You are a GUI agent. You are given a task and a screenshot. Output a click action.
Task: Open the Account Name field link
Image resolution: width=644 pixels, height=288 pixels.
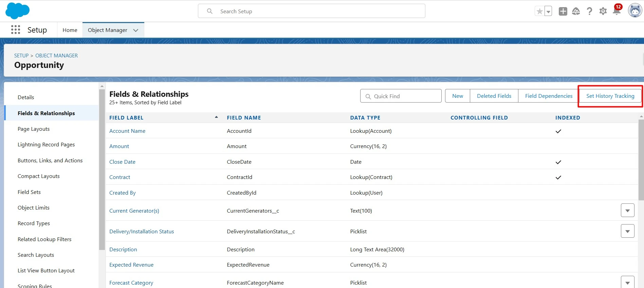(x=127, y=131)
